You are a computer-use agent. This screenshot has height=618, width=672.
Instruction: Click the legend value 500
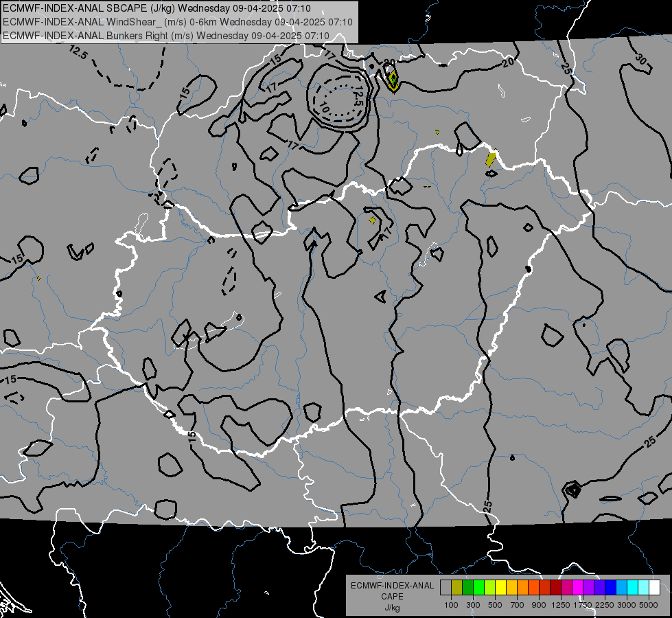coord(495,605)
